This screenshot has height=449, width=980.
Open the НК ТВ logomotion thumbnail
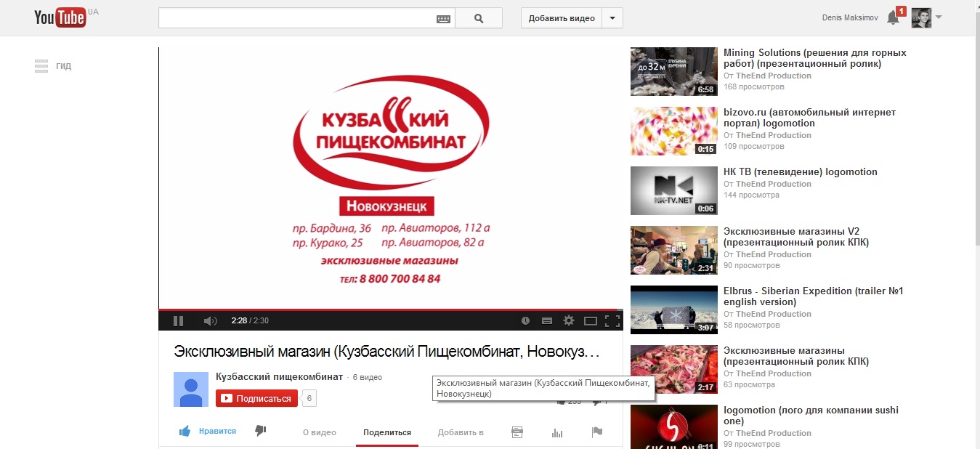coord(674,190)
